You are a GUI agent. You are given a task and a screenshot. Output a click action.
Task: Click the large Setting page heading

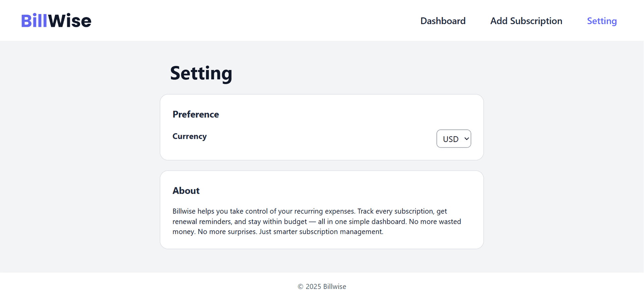[x=201, y=73]
